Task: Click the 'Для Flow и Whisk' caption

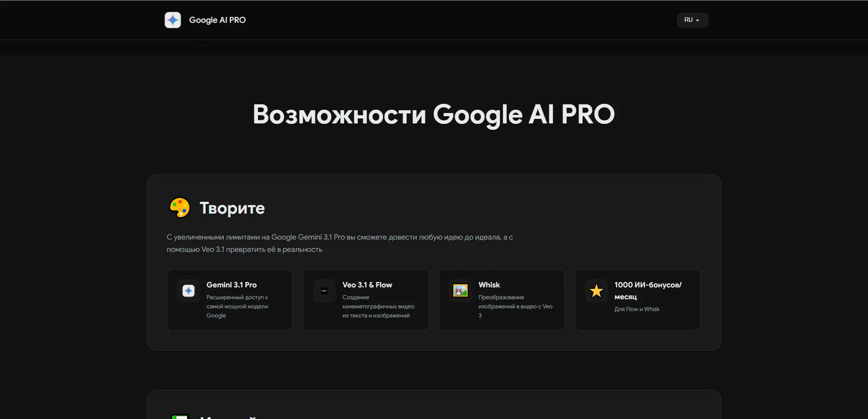Action: (x=637, y=309)
